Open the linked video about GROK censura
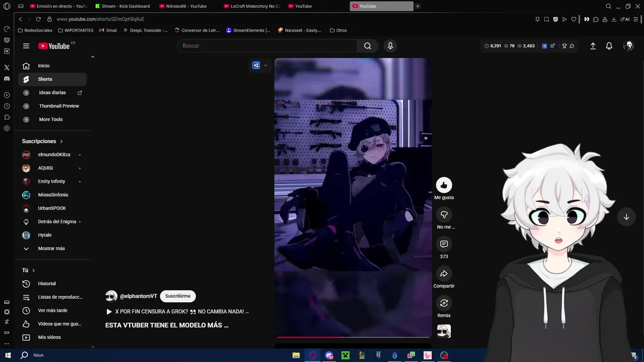Image resolution: width=644 pixels, height=362 pixels. tap(177, 312)
